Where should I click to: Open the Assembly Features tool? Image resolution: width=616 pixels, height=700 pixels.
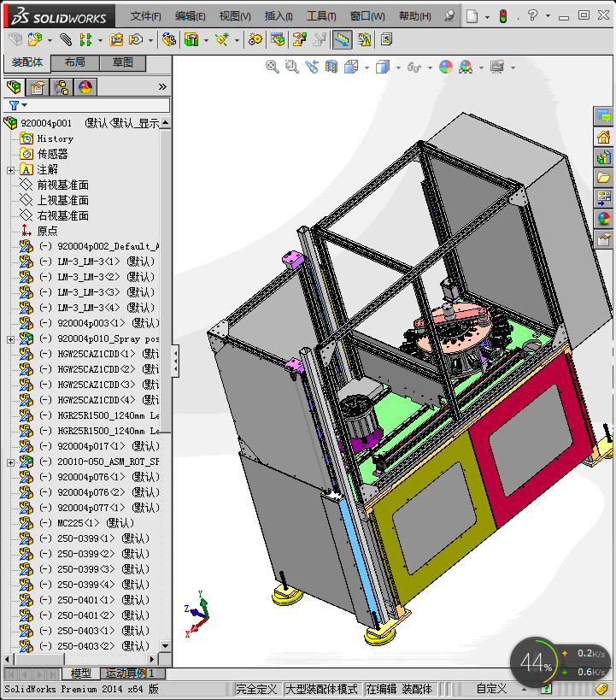191,39
